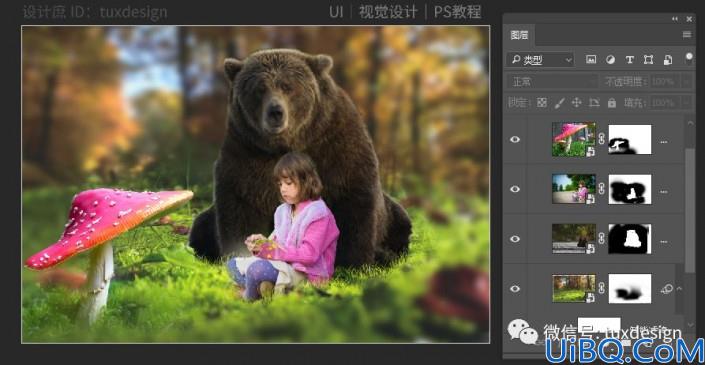Screen dimensions: 705x365
Task: Filter layers by shape layers icon
Action: point(648,60)
